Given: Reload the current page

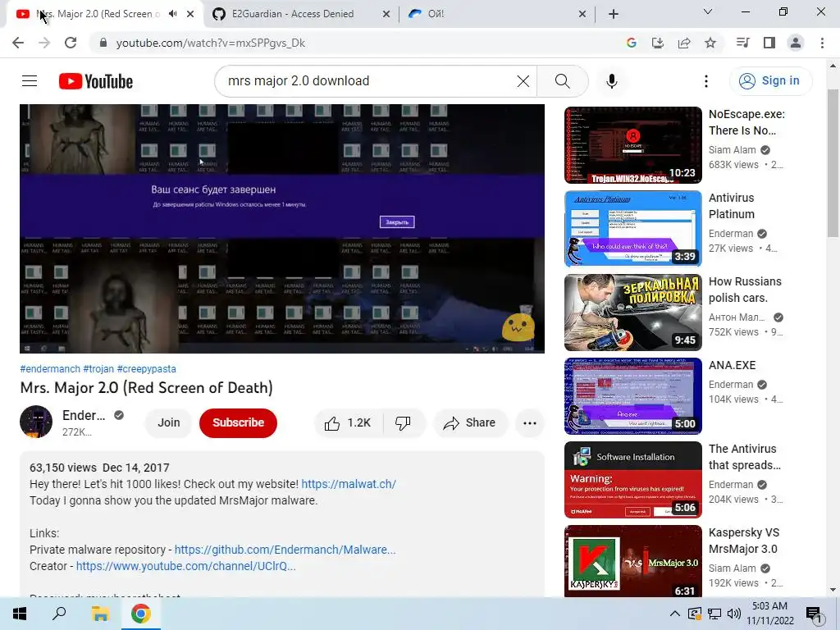Looking at the screenshot, I should [x=71, y=43].
